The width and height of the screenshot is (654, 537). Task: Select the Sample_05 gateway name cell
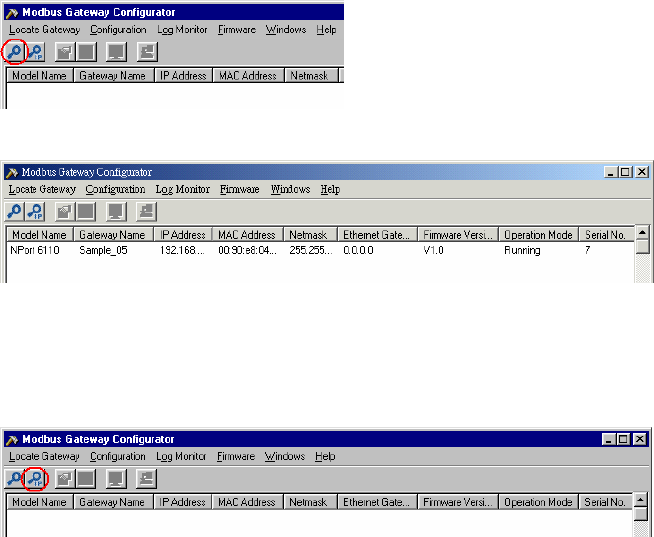pos(103,250)
